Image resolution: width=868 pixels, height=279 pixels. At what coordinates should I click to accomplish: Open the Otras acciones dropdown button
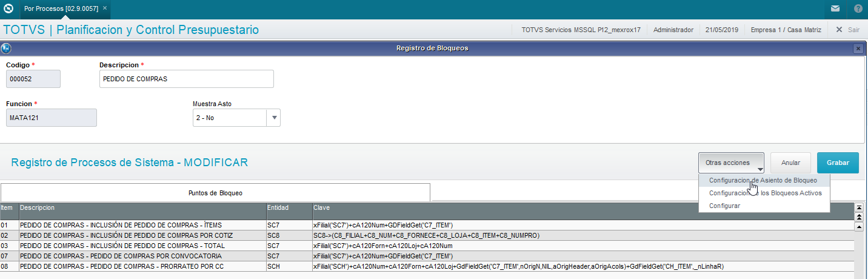tap(731, 163)
